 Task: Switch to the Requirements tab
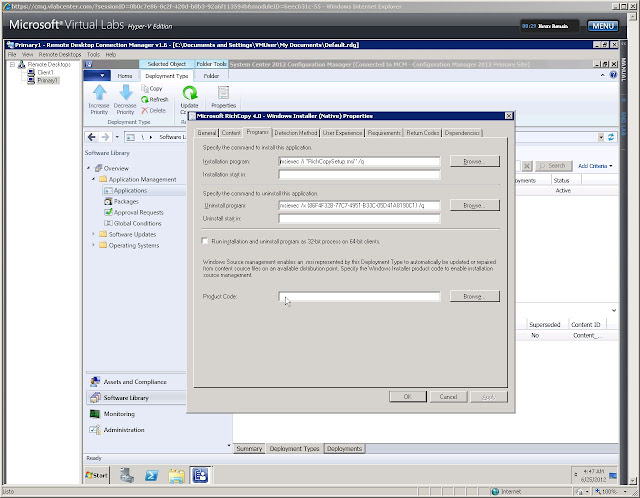tap(384, 133)
